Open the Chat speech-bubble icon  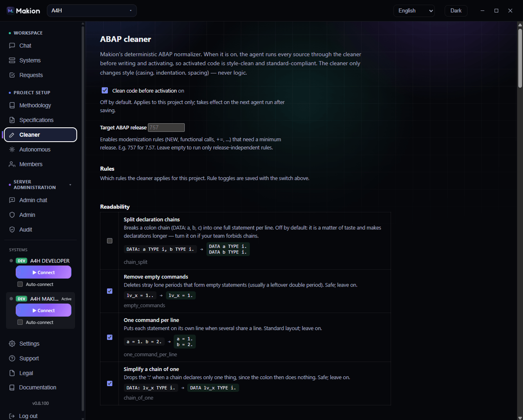tap(12, 46)
